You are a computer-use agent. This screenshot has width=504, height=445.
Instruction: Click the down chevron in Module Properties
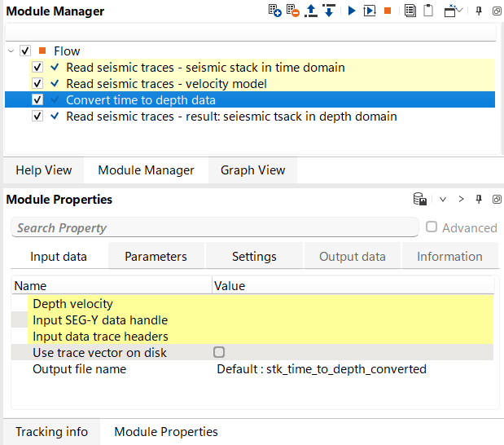(x=443, y=199)
